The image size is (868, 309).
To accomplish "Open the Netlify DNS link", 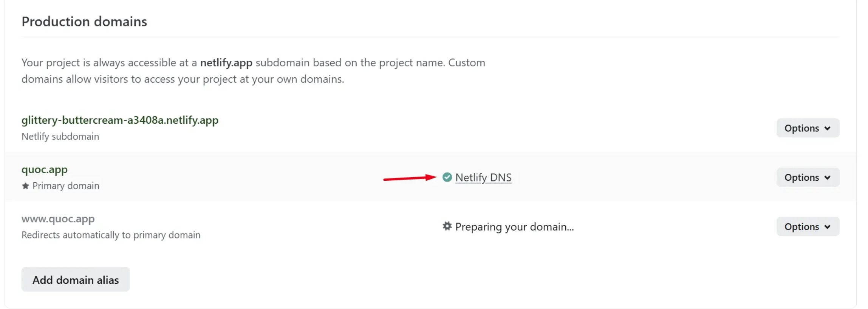I will [x=483, y=177].
